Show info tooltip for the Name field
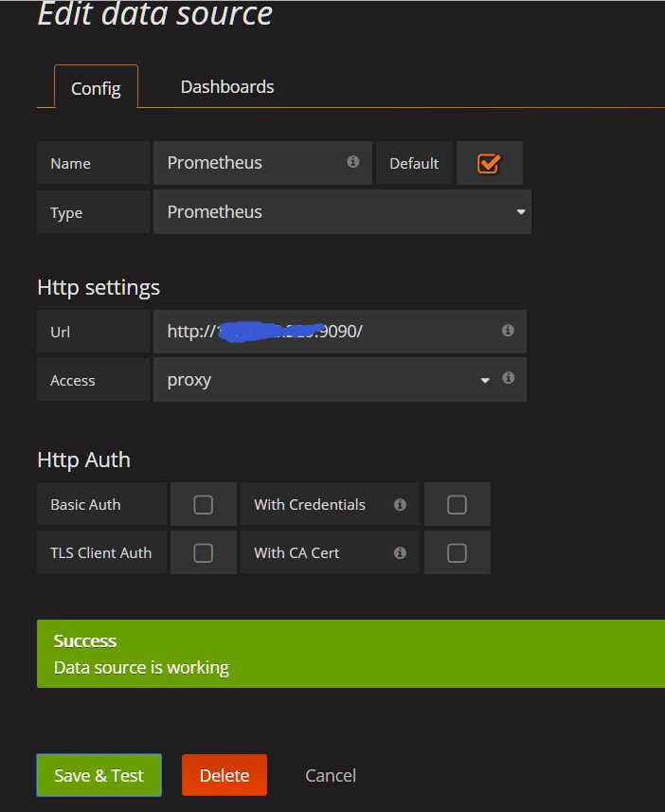Viewport: 665px width, 812px height. (352, 162)
